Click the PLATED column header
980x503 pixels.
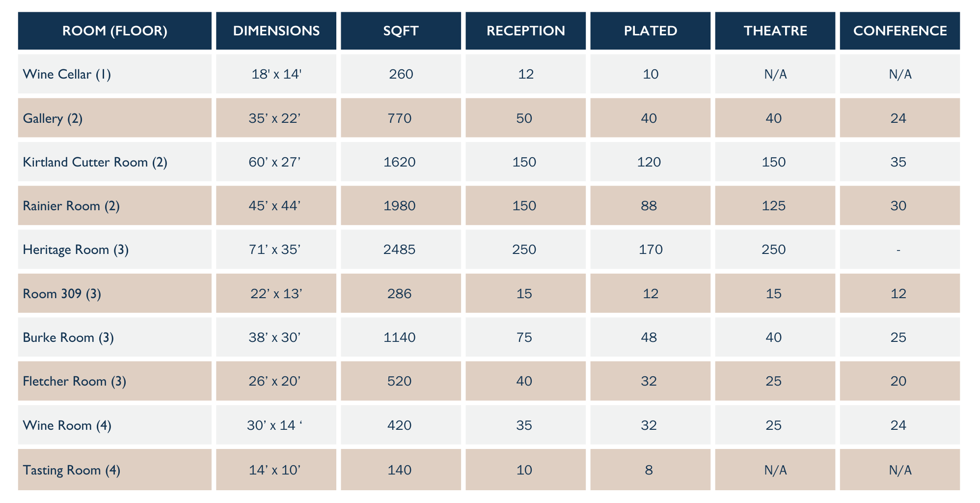click(650, 31)
